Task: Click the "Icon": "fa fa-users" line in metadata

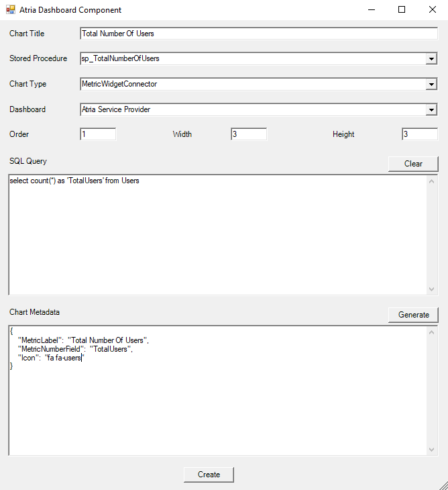Action: click(51, 358)
